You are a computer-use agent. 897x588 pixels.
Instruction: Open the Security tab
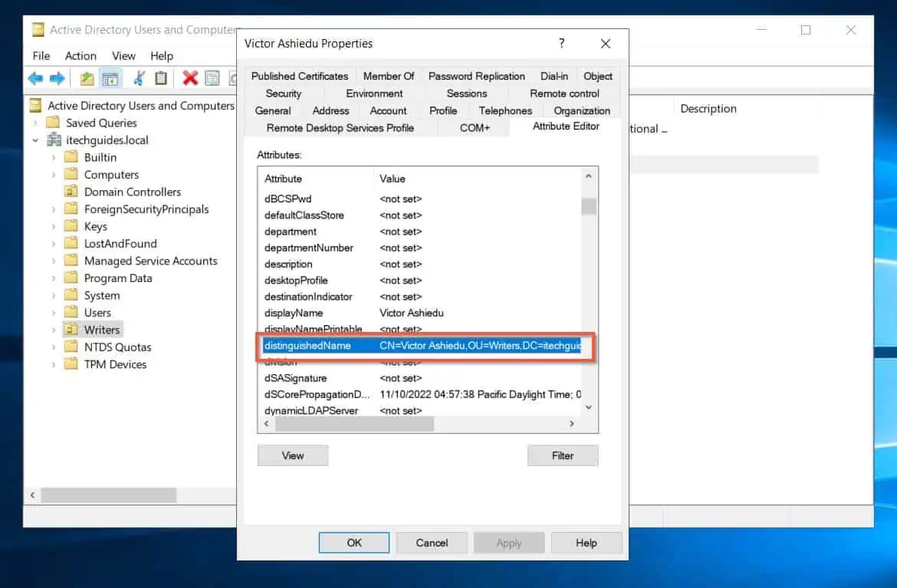tap(283, 94)
